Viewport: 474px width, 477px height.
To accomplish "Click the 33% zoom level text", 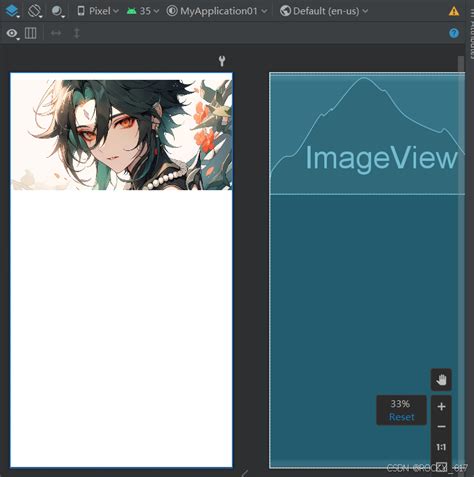I will 400,404.
